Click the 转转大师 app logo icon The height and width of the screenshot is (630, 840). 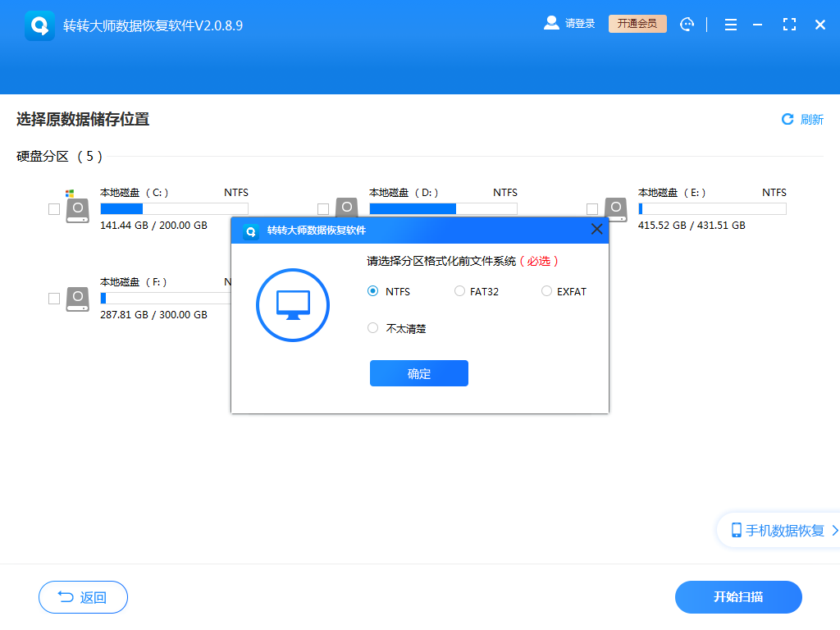pyautogui.click(x=39, y=24)
